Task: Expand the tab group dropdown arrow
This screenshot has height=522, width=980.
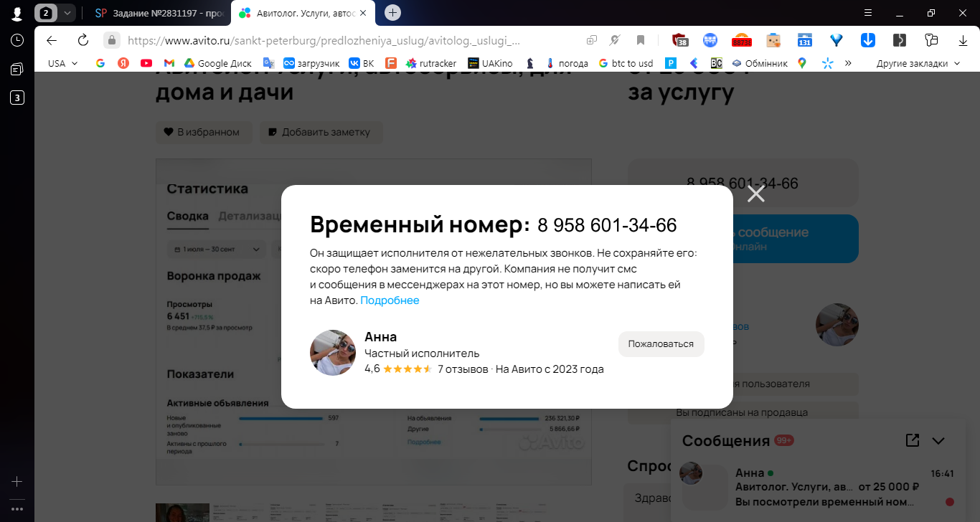Action: point(67,13)
